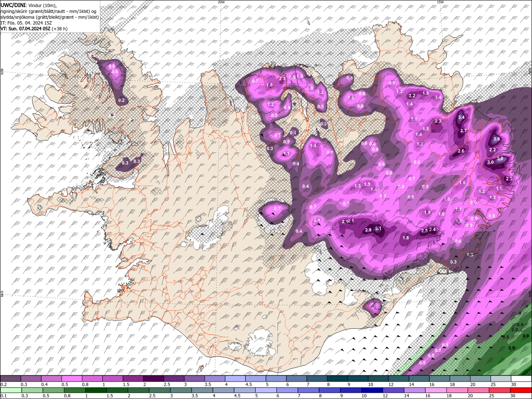Click the lower legend swatch between 0.1 and 0.3
This screenshot has width=532, height=399.
coord(11,390)
